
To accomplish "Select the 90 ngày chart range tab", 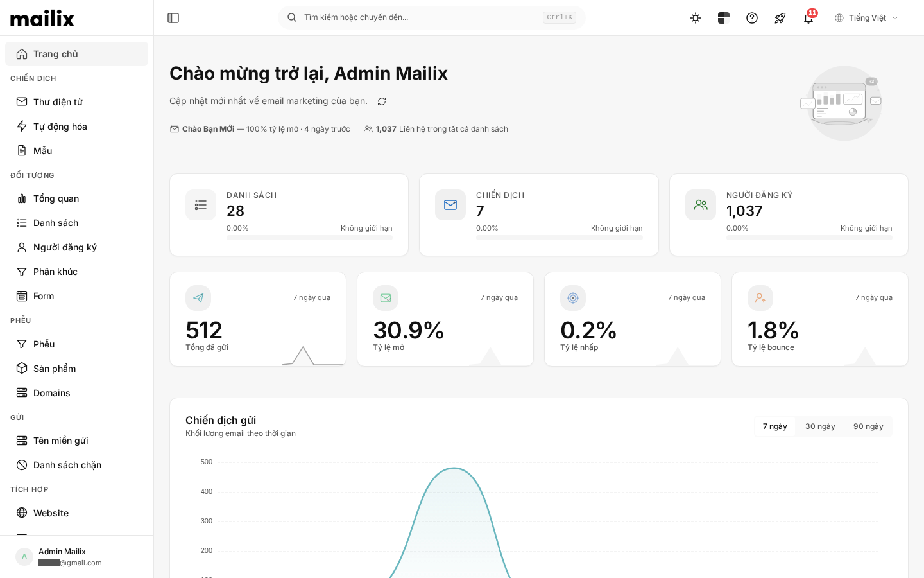I will (x=868, y=426).
